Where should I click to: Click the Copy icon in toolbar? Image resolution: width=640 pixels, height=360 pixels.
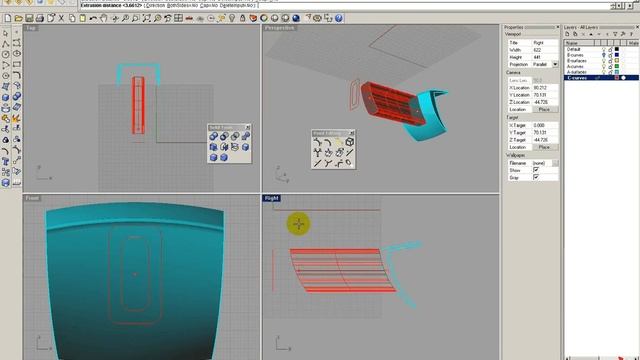tap(72, 18)
